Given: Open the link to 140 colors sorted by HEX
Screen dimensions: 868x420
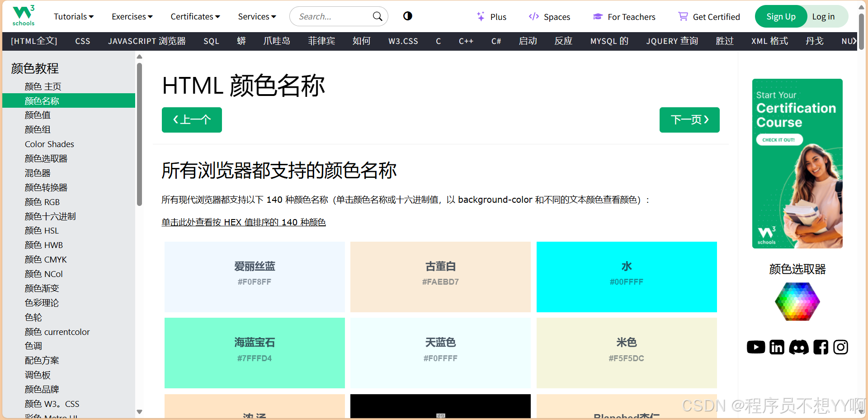Looking at the screenshot, I should (243, 222).
